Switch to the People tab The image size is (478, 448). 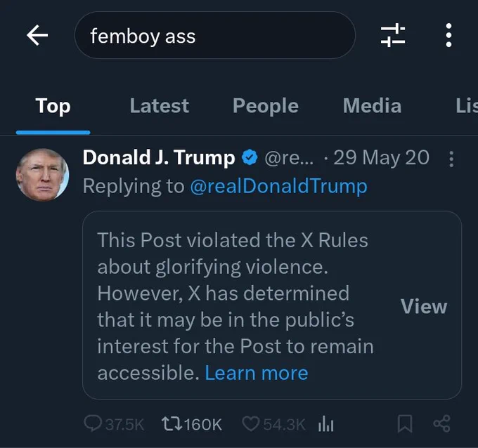pos(266,106)
